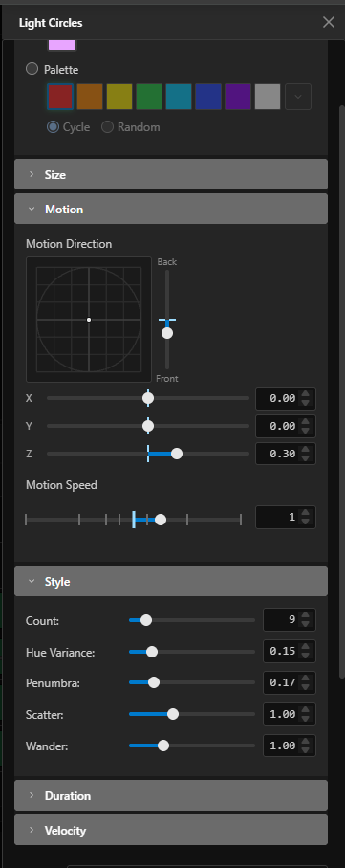Pick the blue palette swatch
This screenshot has height=868, width=345.
pos(208,97)
